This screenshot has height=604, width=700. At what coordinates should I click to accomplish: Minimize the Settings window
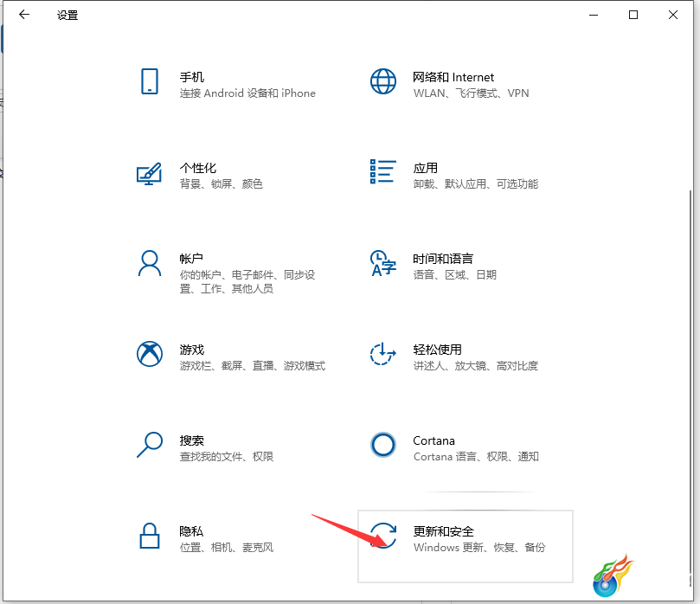pyautogui.click(x=594, y=15)
